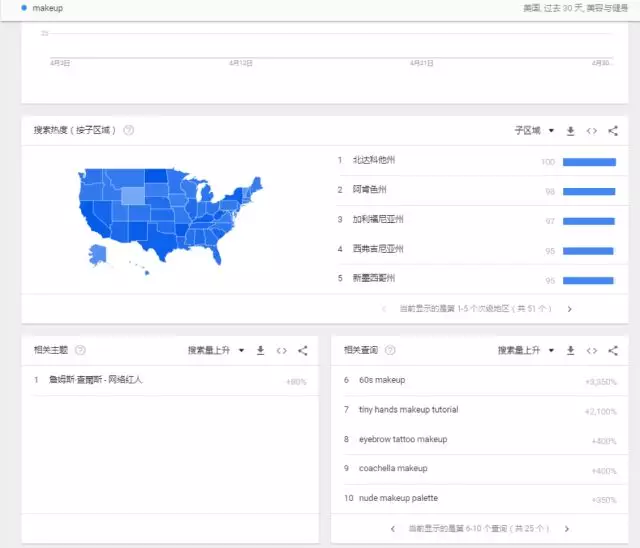The height and width of the screenshot is (548, 640).
Task: Download the 相关查询 data
Action: coord(571,351)
